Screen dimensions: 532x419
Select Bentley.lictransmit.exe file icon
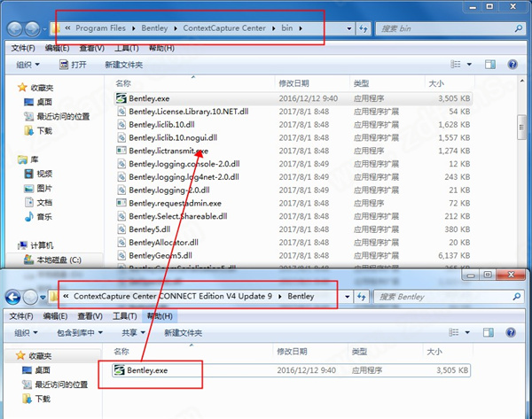point(121,151)
